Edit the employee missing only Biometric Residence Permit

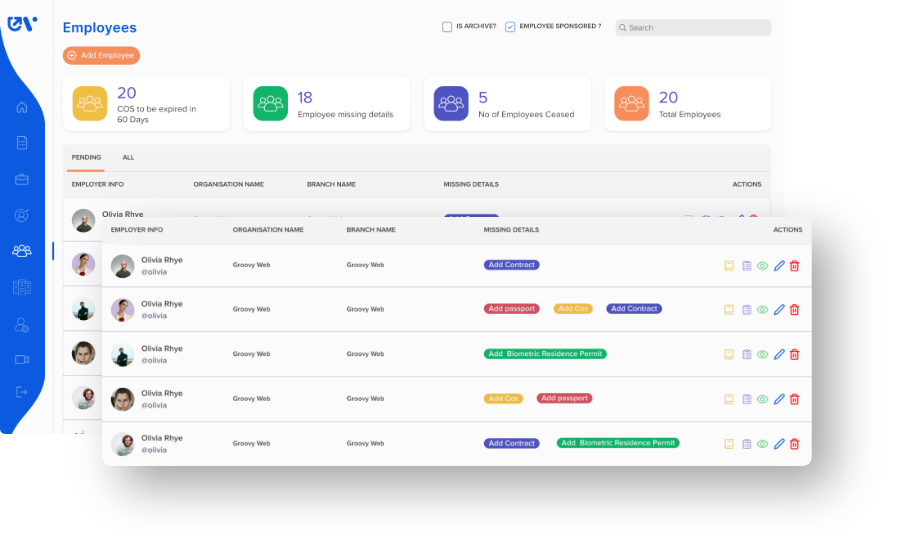(779, 354)
